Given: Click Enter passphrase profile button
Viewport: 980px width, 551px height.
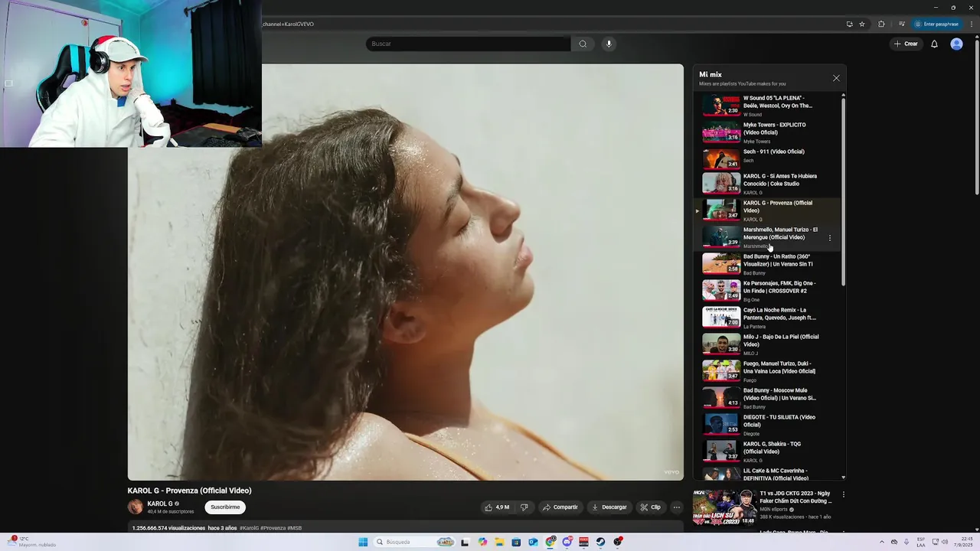Looking at the screenshot, I should (936, 24).
